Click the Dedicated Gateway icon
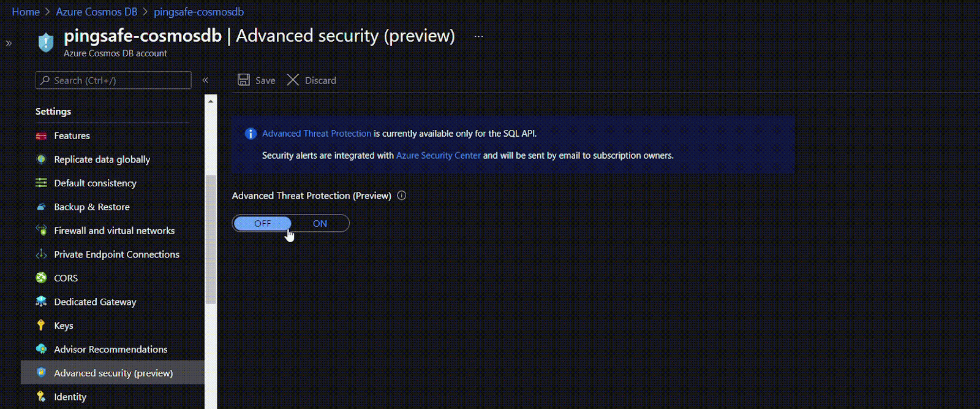 click(41, 302)
